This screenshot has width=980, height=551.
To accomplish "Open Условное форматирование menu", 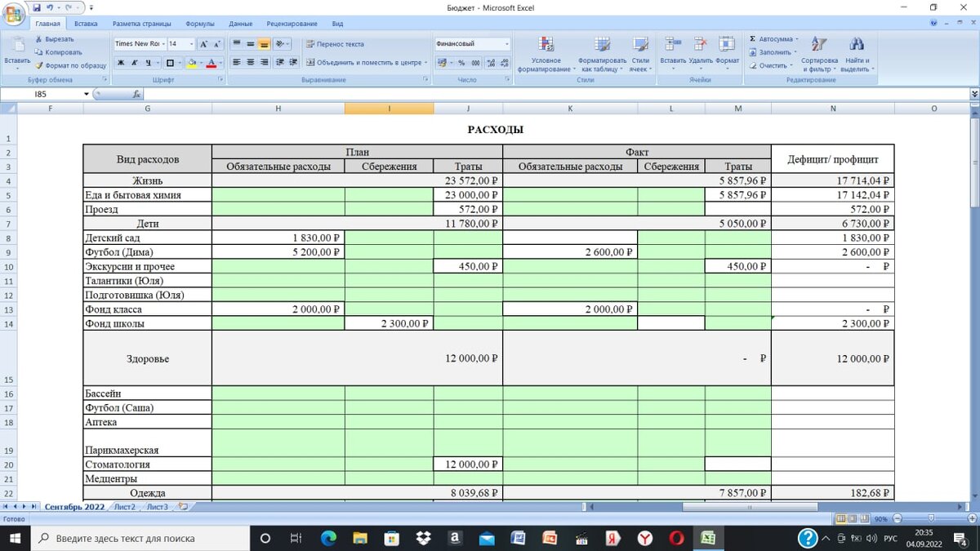I will tap(546, 54).
